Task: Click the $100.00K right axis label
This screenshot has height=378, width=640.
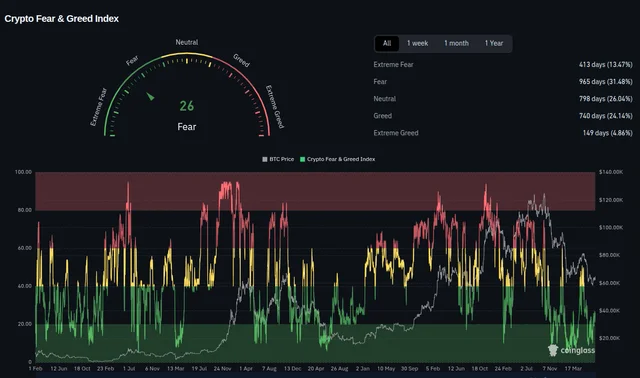Action: (x=611, y=228)
